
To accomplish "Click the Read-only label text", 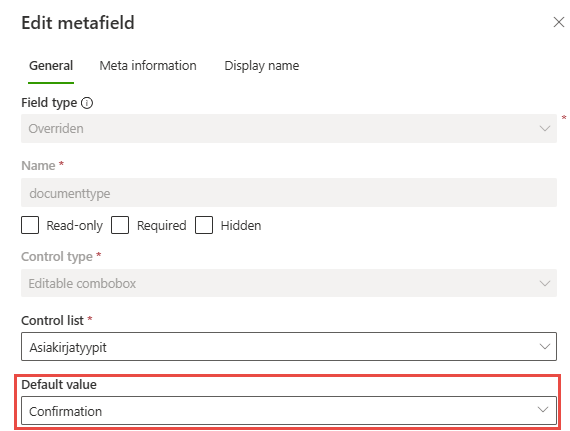I will pyautogui.click(x=75, y=226).
